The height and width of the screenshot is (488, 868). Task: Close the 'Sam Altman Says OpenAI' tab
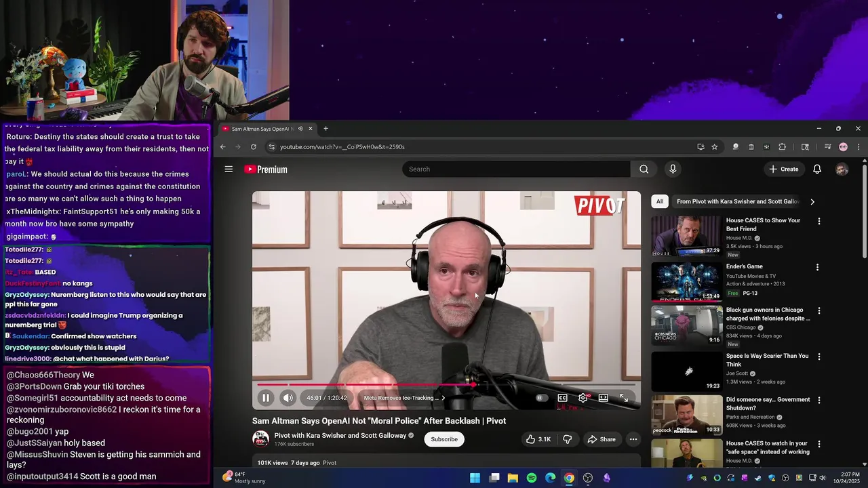[x=311, y=129]
